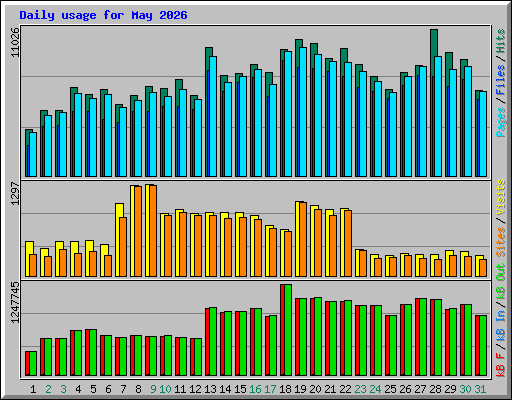Click the green kB Out bar for day 5

(93, 353)
